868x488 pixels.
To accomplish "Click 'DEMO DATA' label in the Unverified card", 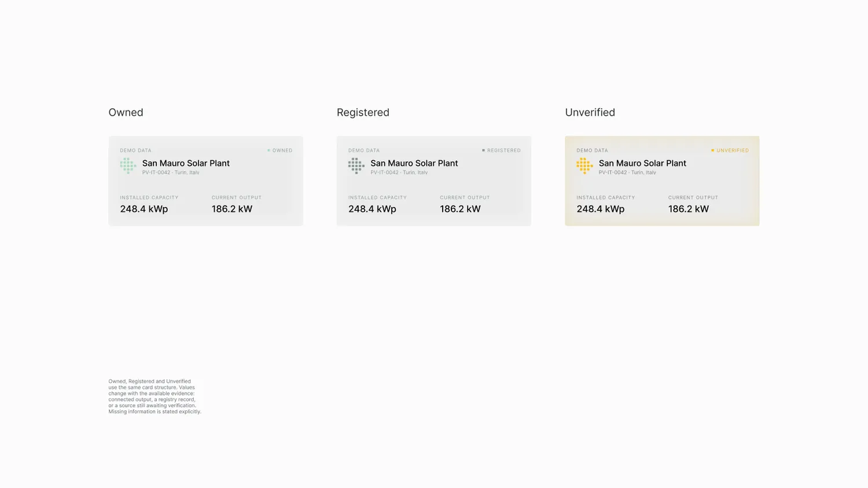I will point(592,150).
